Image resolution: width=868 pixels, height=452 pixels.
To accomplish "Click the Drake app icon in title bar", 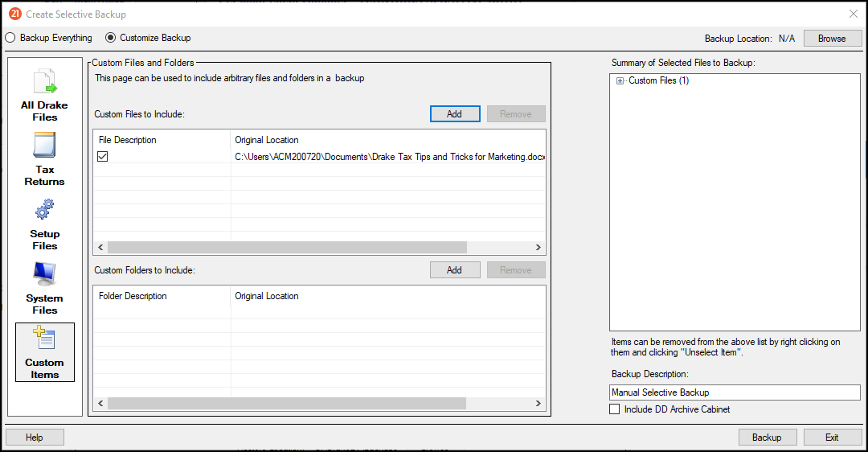I will point(15,14).
